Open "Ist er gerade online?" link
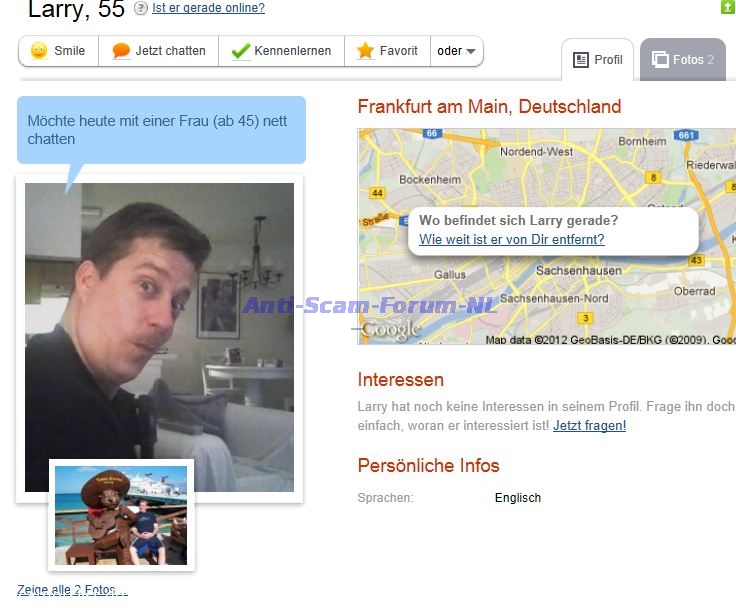736x608 pixels. click(x=208, y=9)
